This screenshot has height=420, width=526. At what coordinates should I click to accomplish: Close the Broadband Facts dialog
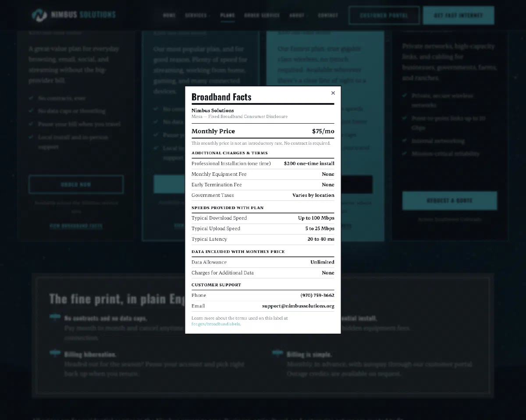tap(333, 93)
